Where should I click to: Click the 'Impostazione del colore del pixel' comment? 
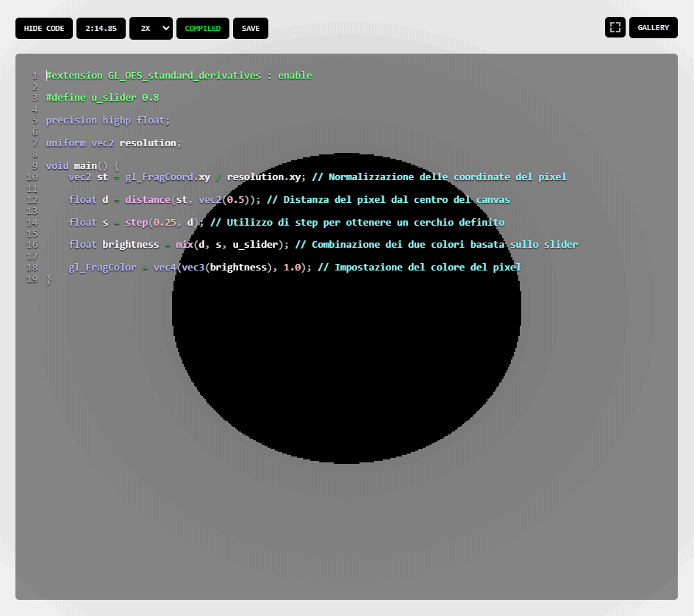[419, 268]
